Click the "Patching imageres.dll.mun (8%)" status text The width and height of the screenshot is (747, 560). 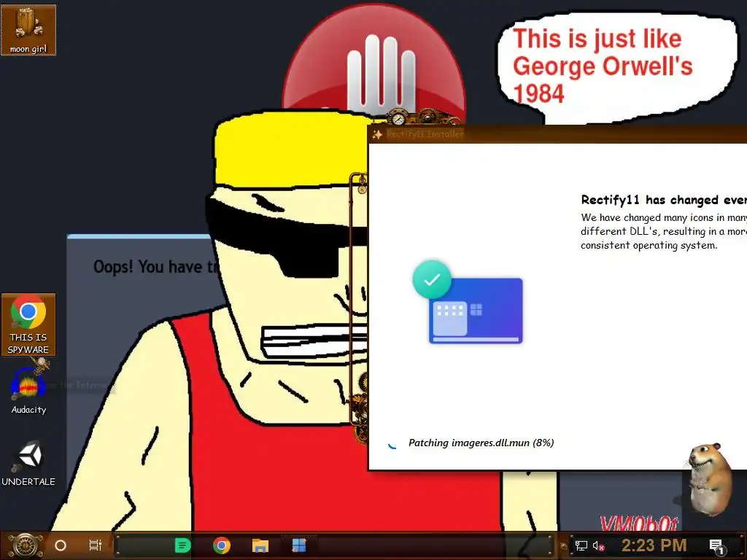481,443
